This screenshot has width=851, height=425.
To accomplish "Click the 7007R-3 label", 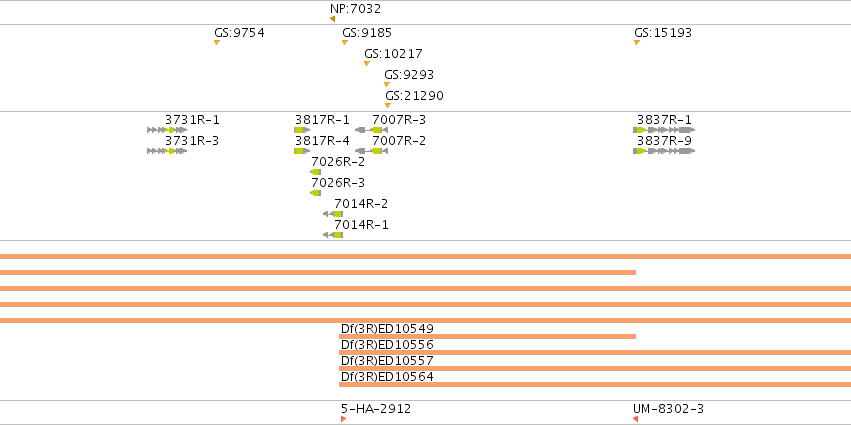I will 399,120.
